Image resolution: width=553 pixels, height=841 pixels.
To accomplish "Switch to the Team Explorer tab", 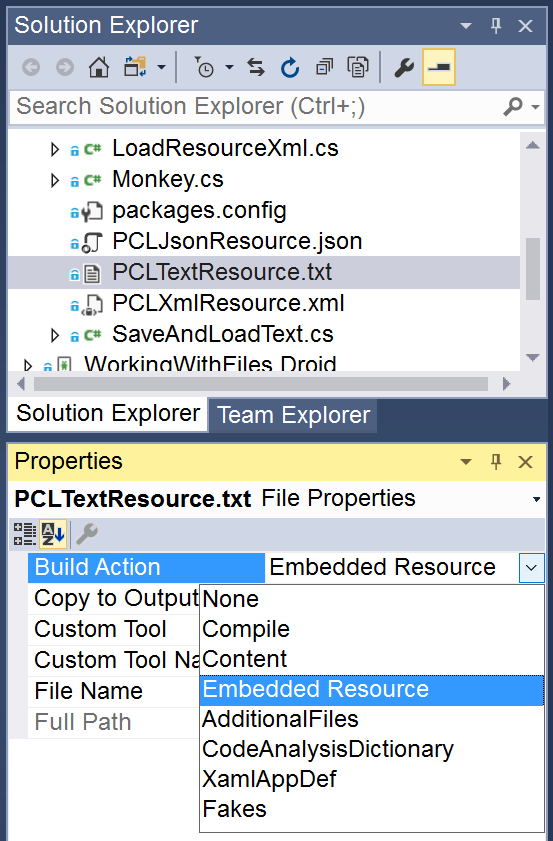I will point(293,415).
